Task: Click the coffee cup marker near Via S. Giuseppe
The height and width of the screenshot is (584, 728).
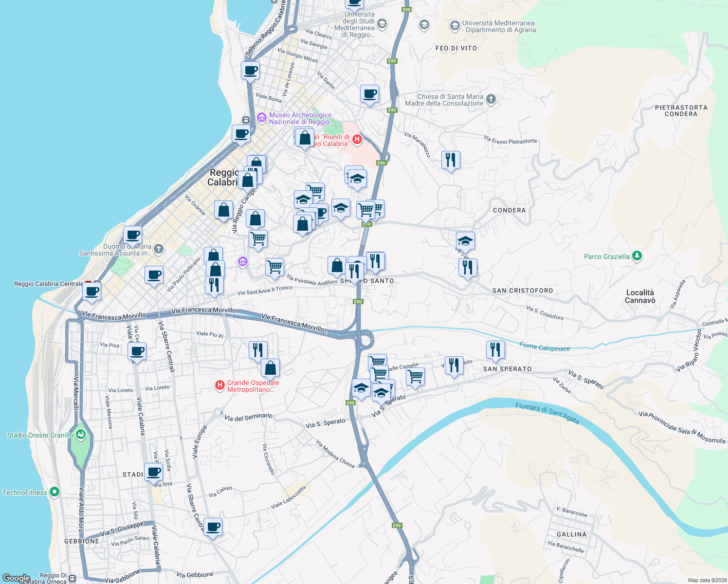Action: click(213, 527)
